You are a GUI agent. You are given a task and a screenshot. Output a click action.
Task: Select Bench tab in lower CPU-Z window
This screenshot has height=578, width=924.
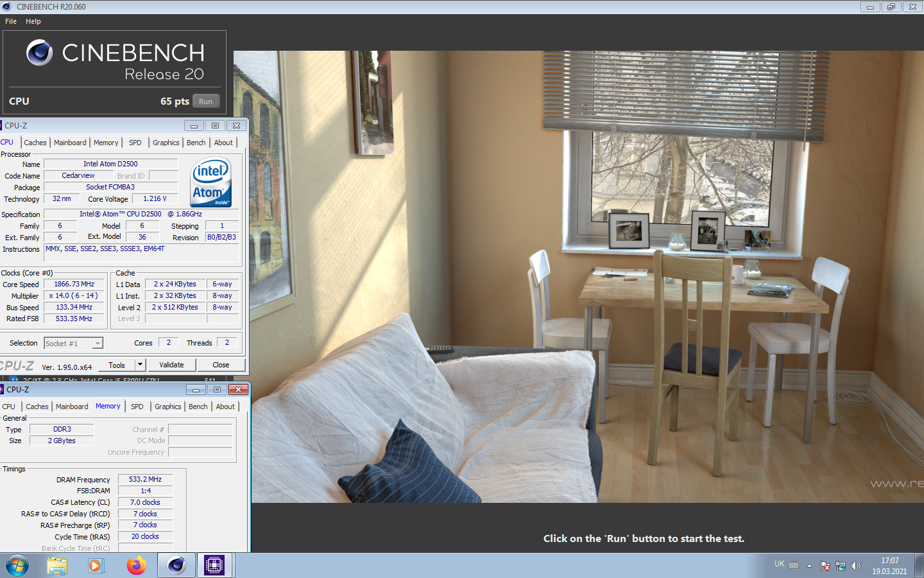tap(198, 407)
